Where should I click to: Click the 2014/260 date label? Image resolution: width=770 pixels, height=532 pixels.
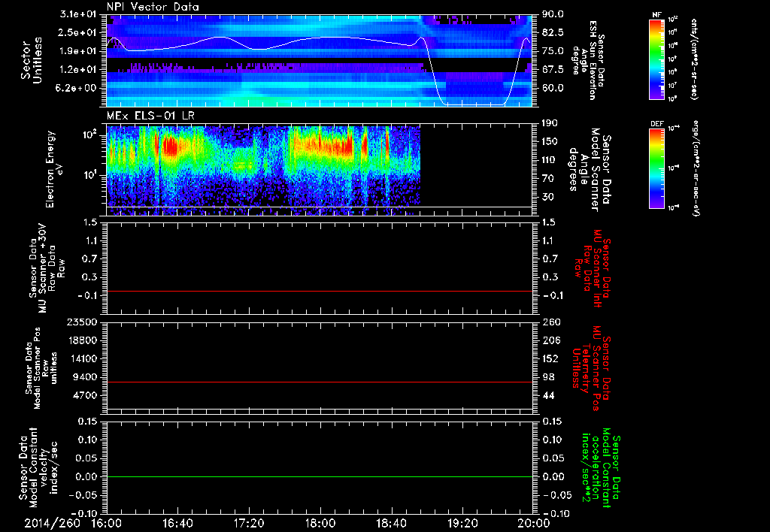click(x=51, y=522)
